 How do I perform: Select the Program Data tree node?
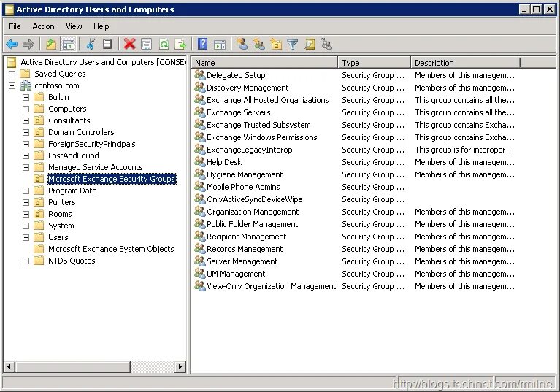(x=72, y=191)
